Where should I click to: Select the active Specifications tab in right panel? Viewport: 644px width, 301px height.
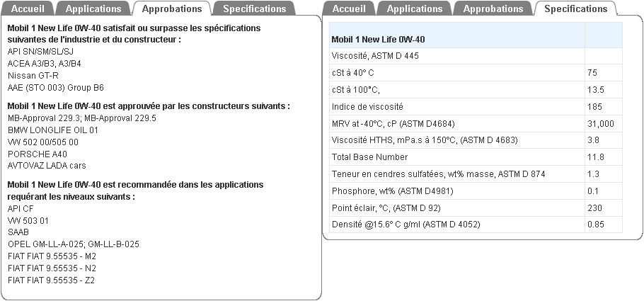point(575,9)
